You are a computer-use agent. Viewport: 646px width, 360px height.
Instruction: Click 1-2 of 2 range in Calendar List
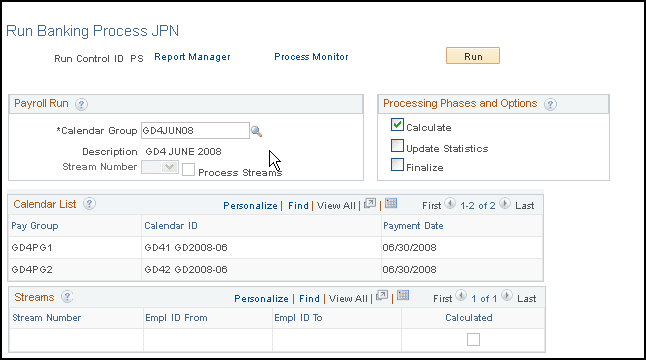477,206
